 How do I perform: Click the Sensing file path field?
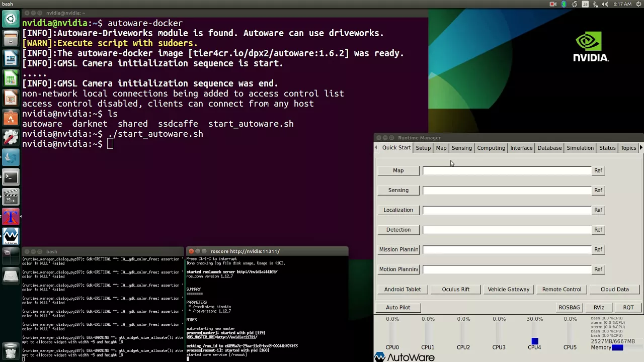pyautogui.click(x=507, y=190)
